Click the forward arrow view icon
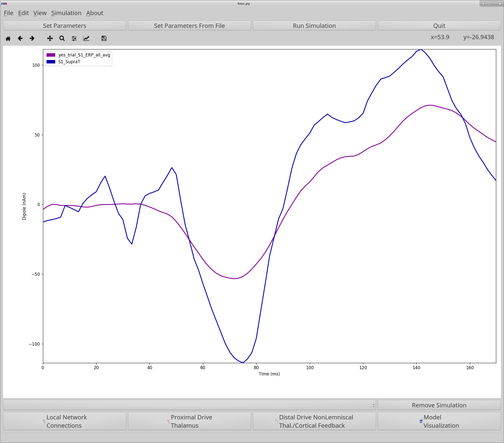Image resolution: width=504 pixels, height=443 pixels. (x=32, y=38)
